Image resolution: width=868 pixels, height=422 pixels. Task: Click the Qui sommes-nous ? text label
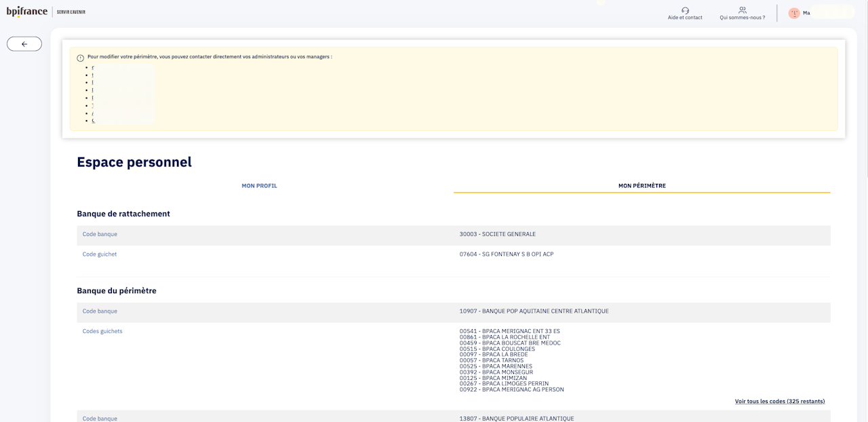(x=743, y=18)
